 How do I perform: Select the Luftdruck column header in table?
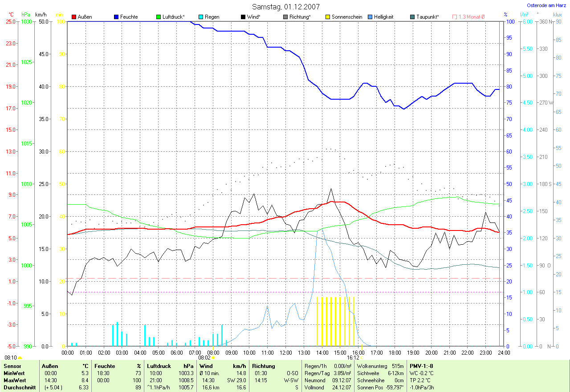(159, 366)
